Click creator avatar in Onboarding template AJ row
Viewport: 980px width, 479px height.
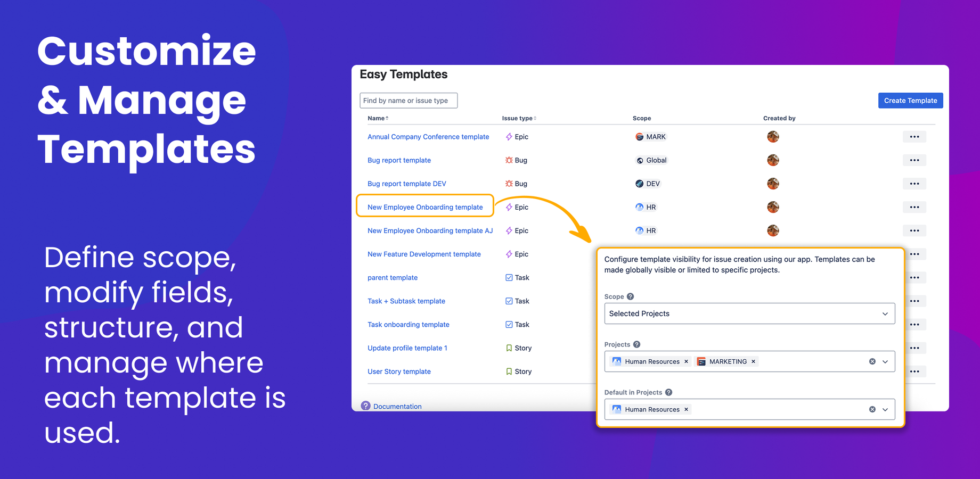pos(773,230)
